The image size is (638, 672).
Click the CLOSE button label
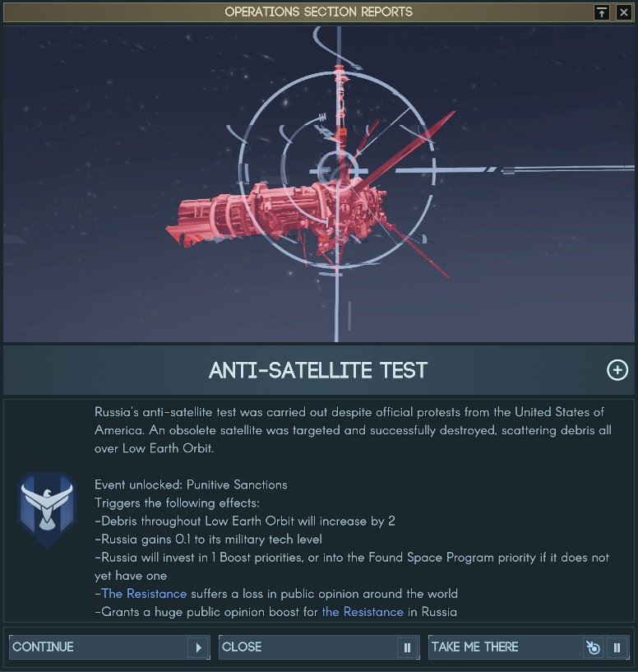tap(242, 647)
